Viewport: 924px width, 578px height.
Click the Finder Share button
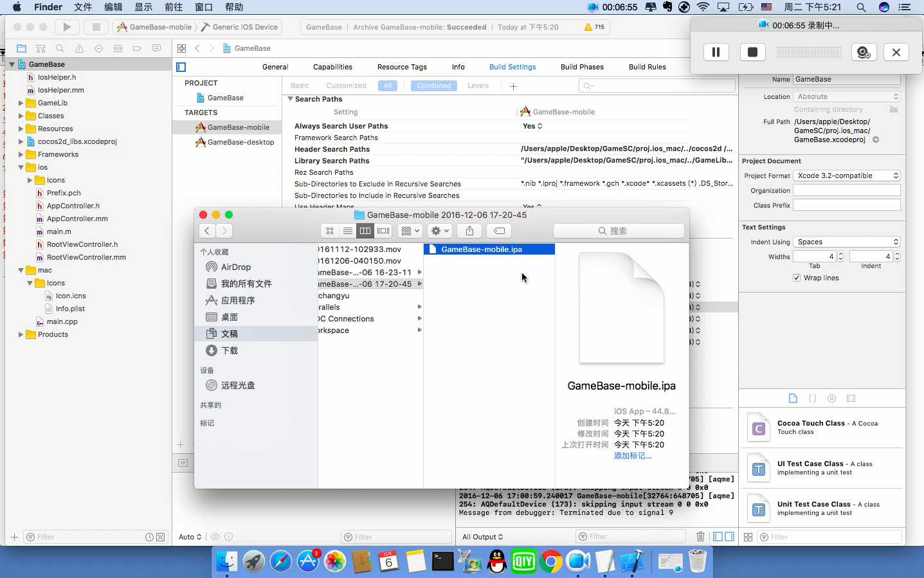(469, 231)
